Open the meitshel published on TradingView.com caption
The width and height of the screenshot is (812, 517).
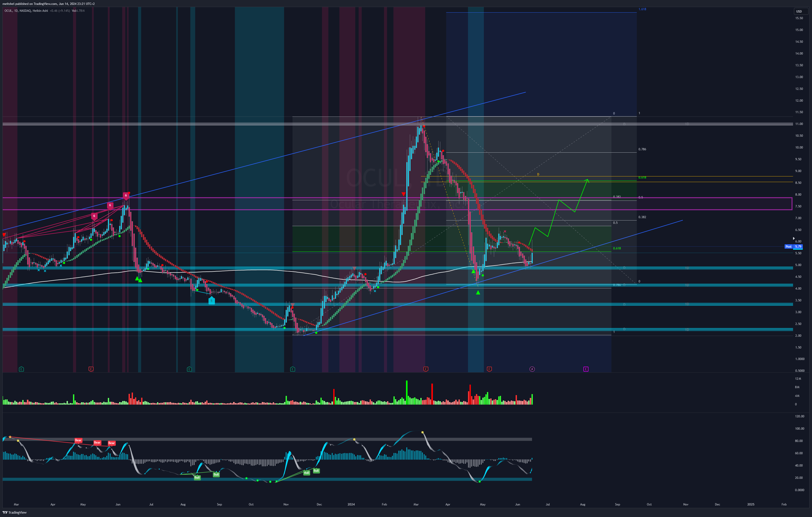pyautogui.click(x=49, y=4)
